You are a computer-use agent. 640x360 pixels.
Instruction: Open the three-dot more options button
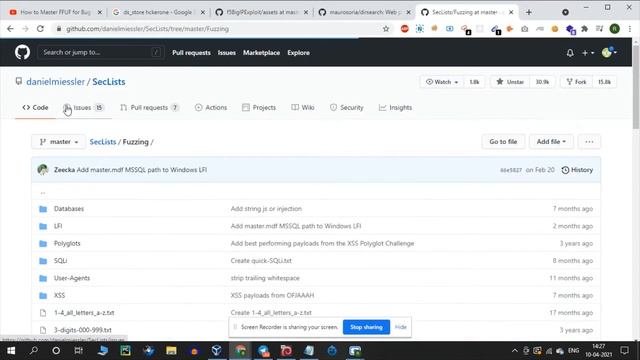589,142
